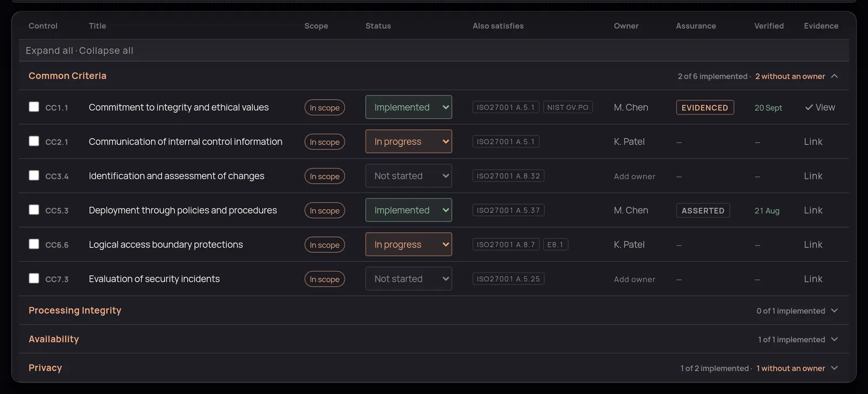The height and width of the screenshot is (394, 868).
Task: Open the status dropdown for CC1.1
Action: [409, 107]
